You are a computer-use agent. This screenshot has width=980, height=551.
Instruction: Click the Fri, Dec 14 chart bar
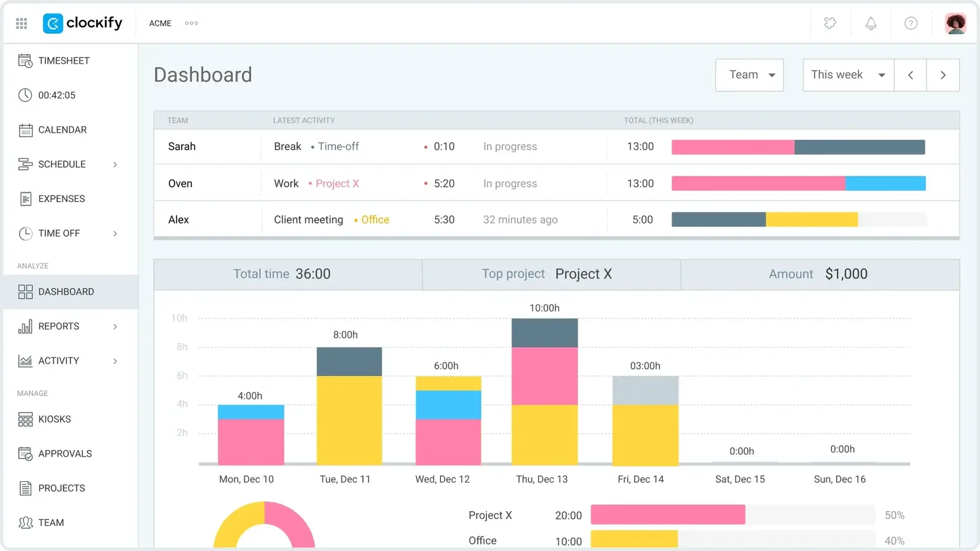tap(646, 421)
